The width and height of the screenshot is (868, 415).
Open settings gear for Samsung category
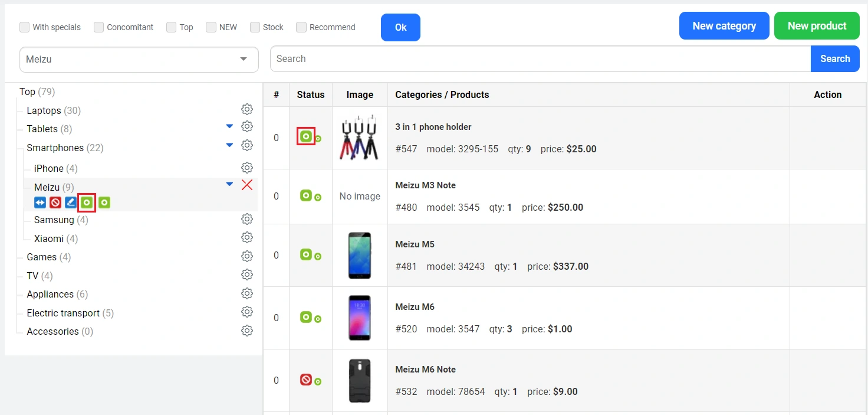click(247, 219)
